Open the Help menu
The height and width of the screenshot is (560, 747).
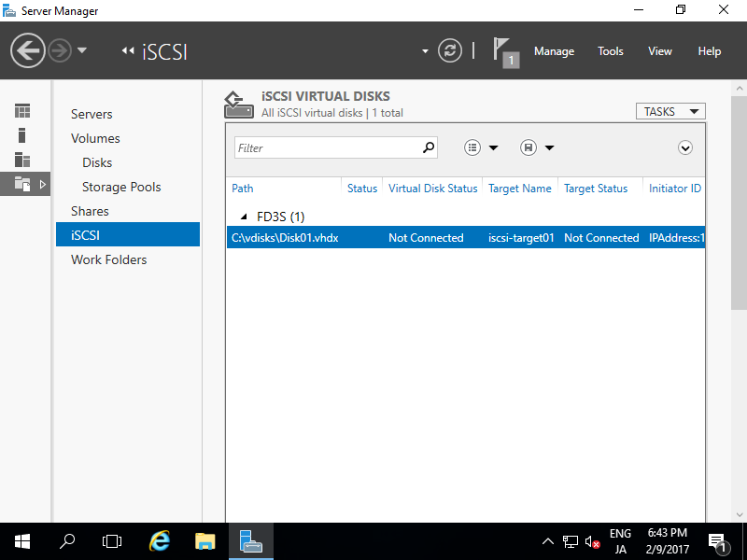(x=710, y=51)
